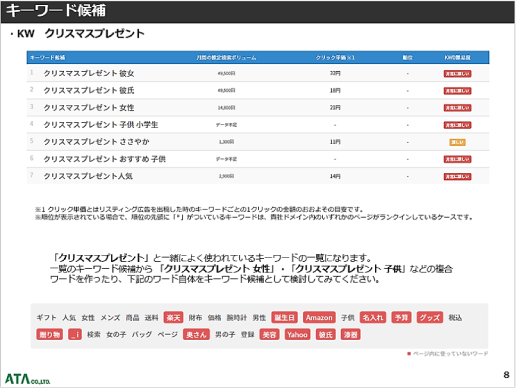This screenshot has width=516, height=388.
Task: Select the クリック単価※1 column header
Action: point(335,58)
